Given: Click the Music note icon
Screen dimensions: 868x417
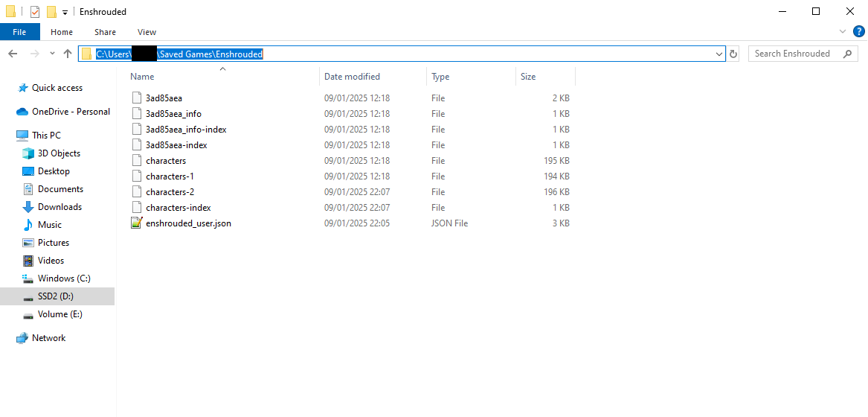Looking at the screenshot, I should (28, 225).
